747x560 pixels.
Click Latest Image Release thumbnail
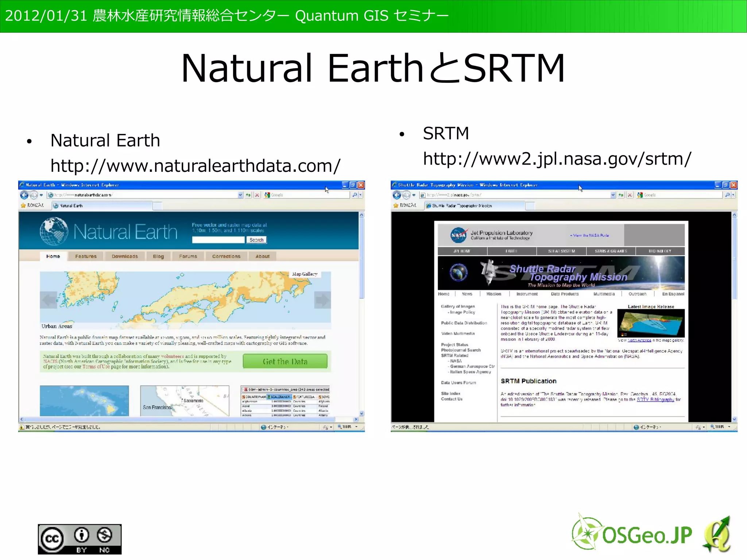(651, 323)
